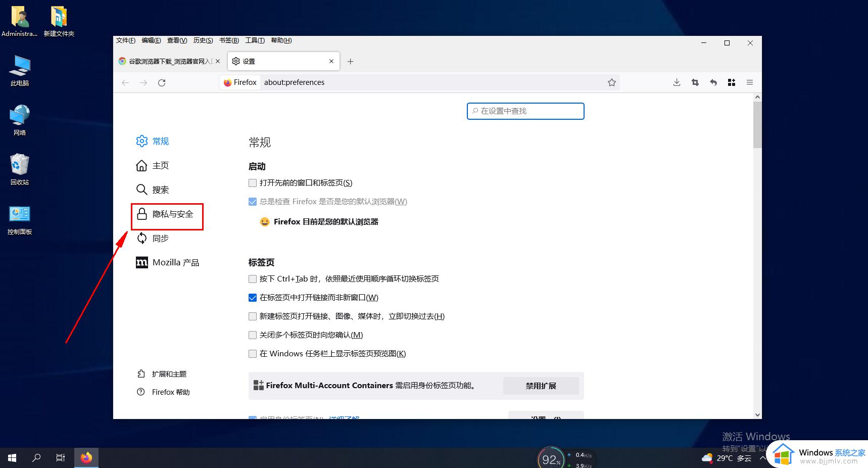Open Task View on the taskbar
Viewport: 868px width, 468px height.
pos(61,458)
